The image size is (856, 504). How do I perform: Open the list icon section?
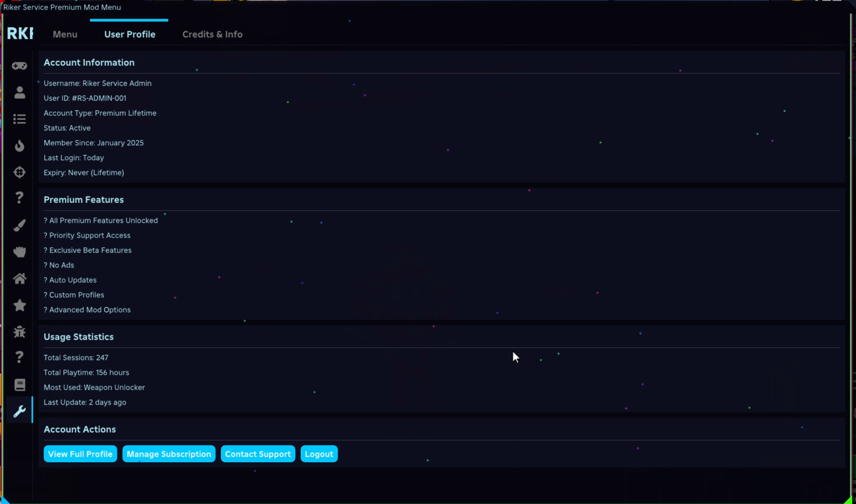coord(19,119)
